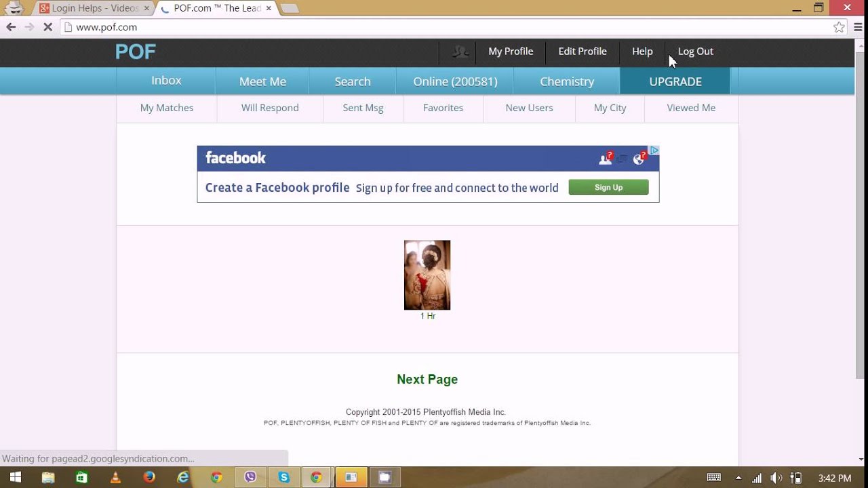Open Viber from taskbar

(x=250, y=477)
